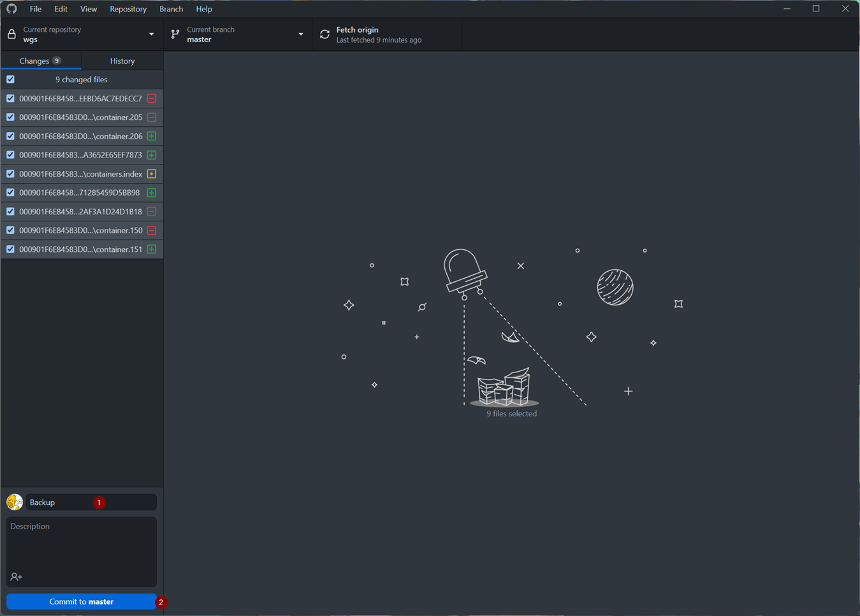Image resolution: width=860 pixels, height=616 pixels.
Task: Open the Current branch dropdown arrow
Action: [x=301, y=34]
